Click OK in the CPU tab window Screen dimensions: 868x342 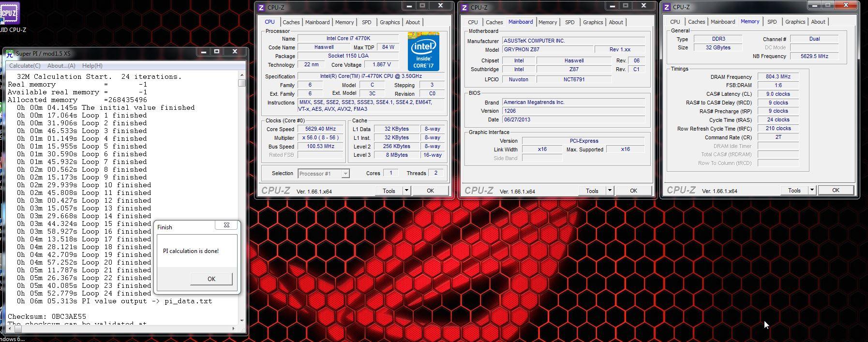(x=430, y=191)
